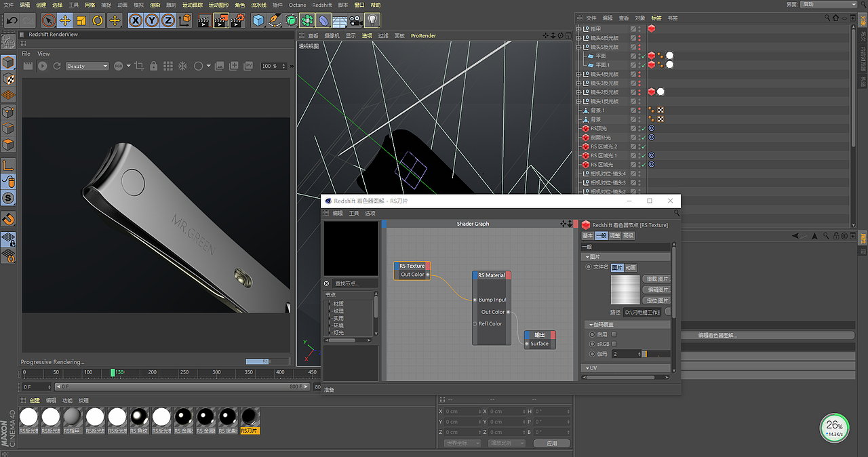The height and width of the screenshot is (457, 868).
Task: Select the Live Selection tool
Action: point(48,20)
